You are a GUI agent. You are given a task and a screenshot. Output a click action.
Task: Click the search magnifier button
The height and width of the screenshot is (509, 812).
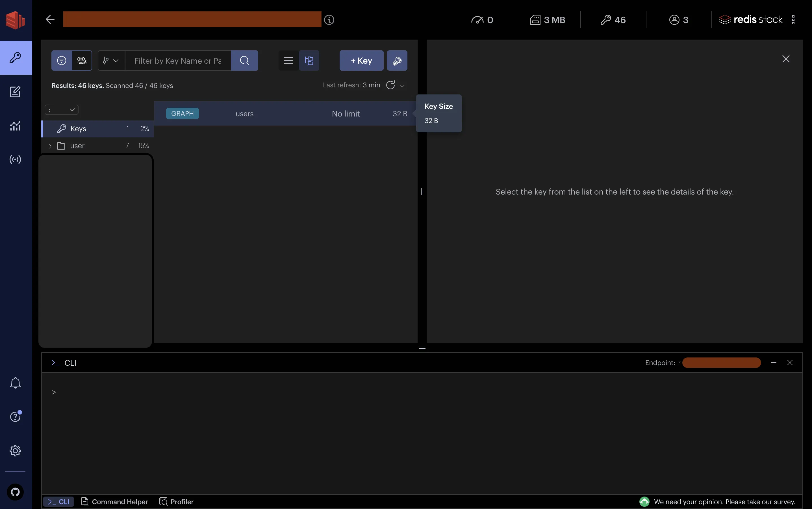(245, 61)
